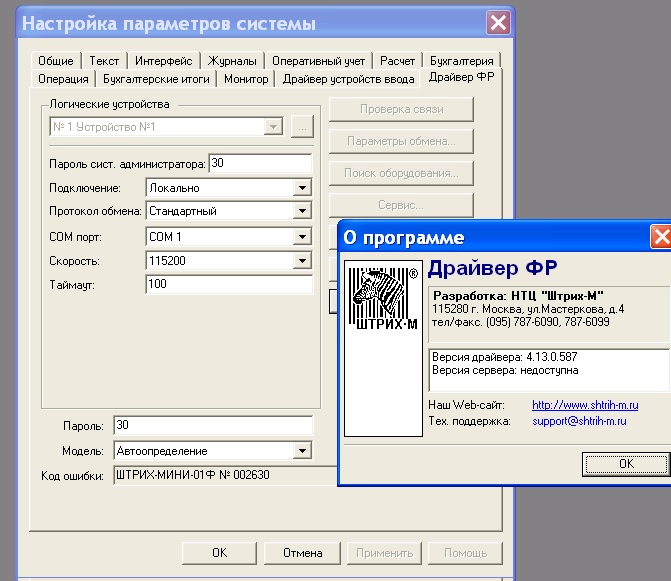Select the Бухгалтерские итоги tab
671x581 pixels.
coord(158,78)
